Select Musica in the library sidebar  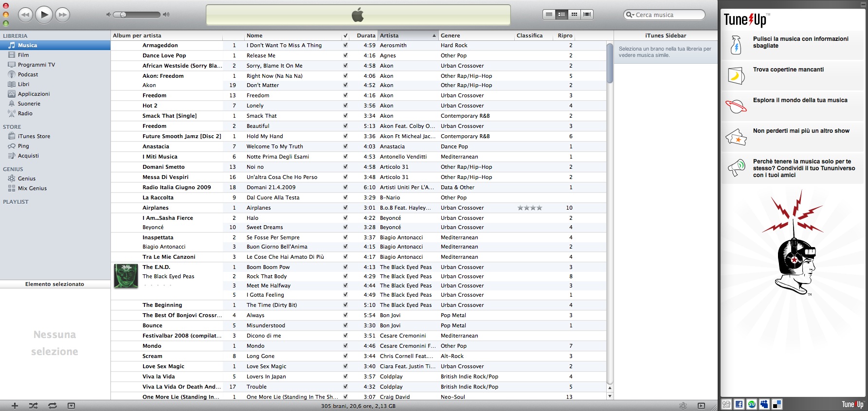point(55,45)
